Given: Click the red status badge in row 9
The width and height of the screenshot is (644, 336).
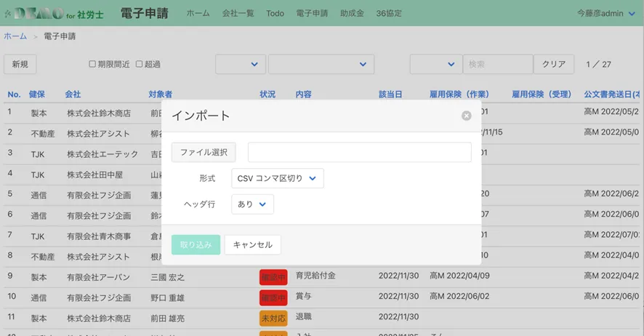Looking at the screenshot, I should click(273, 277).
